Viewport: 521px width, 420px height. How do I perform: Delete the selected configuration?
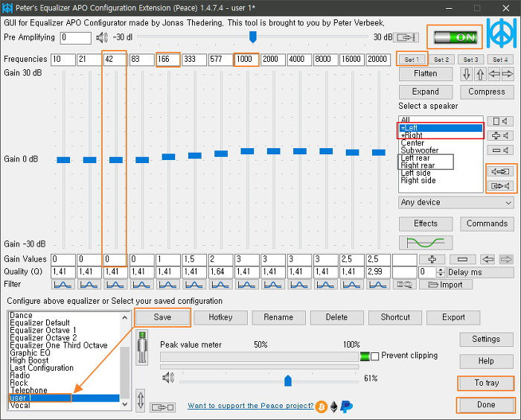pos(337,317)
